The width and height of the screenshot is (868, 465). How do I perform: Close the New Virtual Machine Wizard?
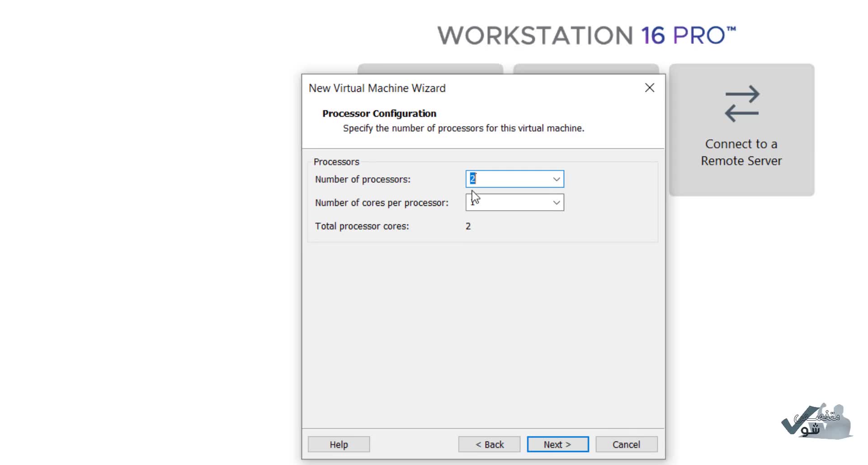tap(649, 88)
